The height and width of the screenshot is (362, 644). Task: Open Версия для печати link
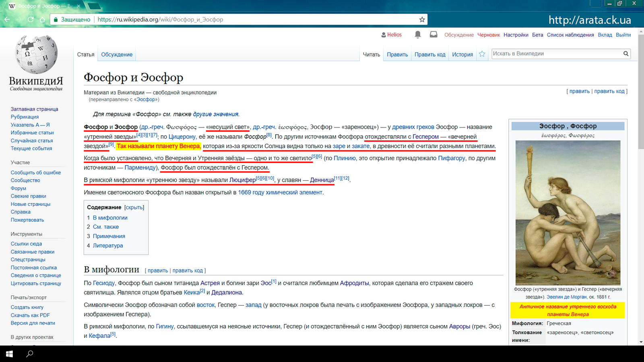point(33,323)
